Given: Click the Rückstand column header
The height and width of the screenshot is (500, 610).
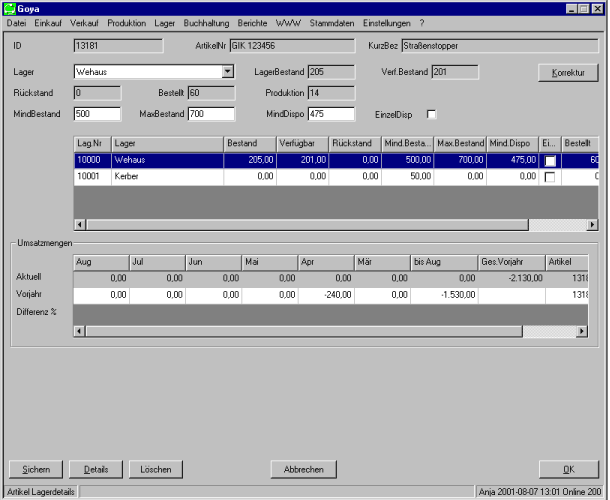Looking at the screenshot, I should [x=355, y=144].
